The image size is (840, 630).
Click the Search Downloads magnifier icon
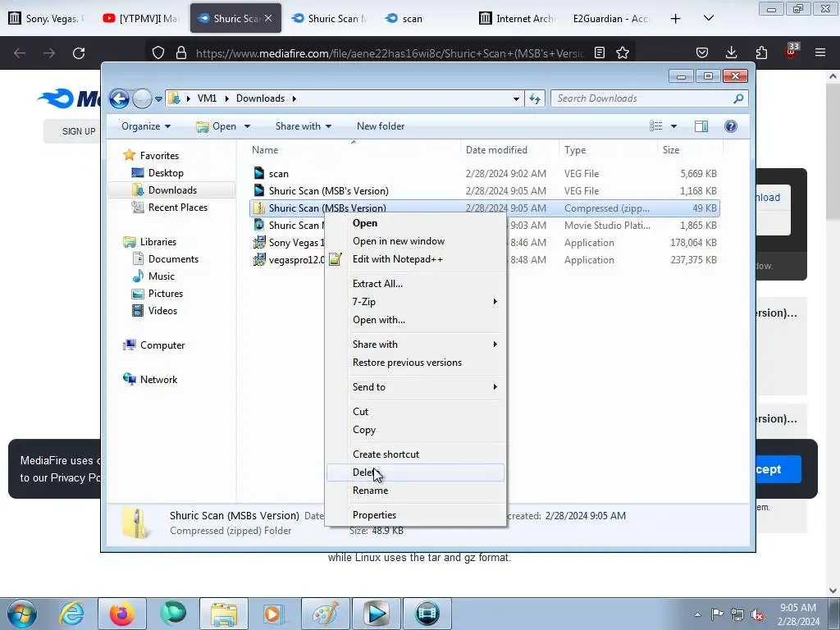[x=738, y=98]
